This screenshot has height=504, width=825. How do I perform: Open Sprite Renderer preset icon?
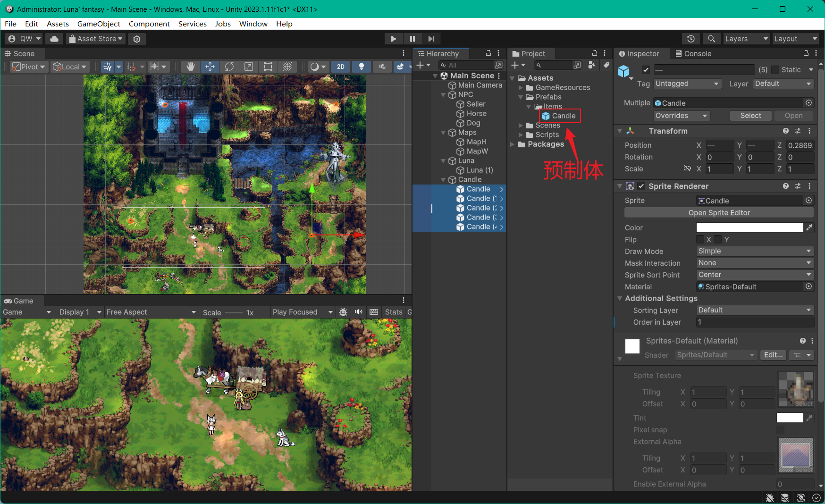pyautogui.click(x=798, y=186)
